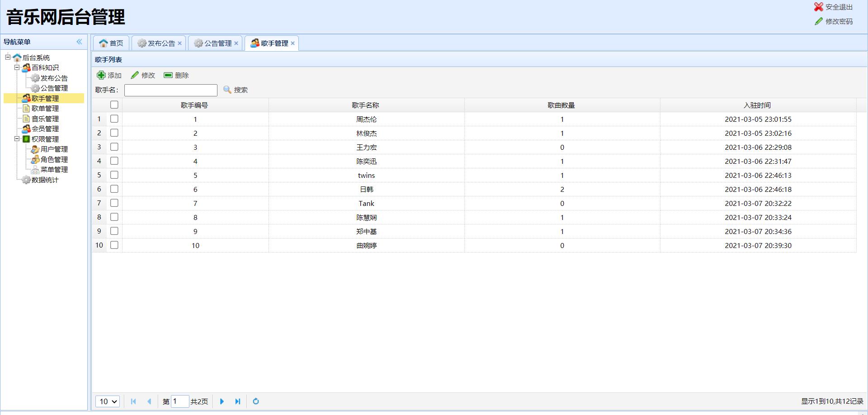
Task: Open 数据统计 in the navigation tree
Action: (45, 180)
